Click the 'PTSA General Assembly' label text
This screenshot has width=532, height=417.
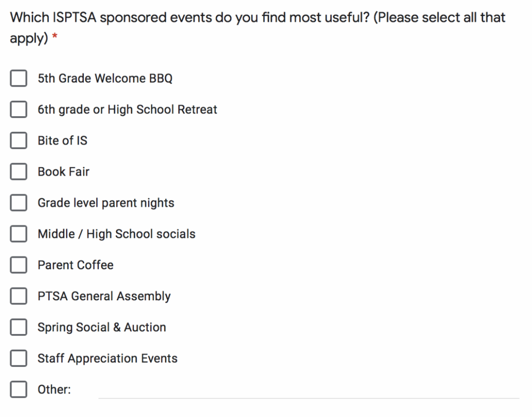pos(104,296)
